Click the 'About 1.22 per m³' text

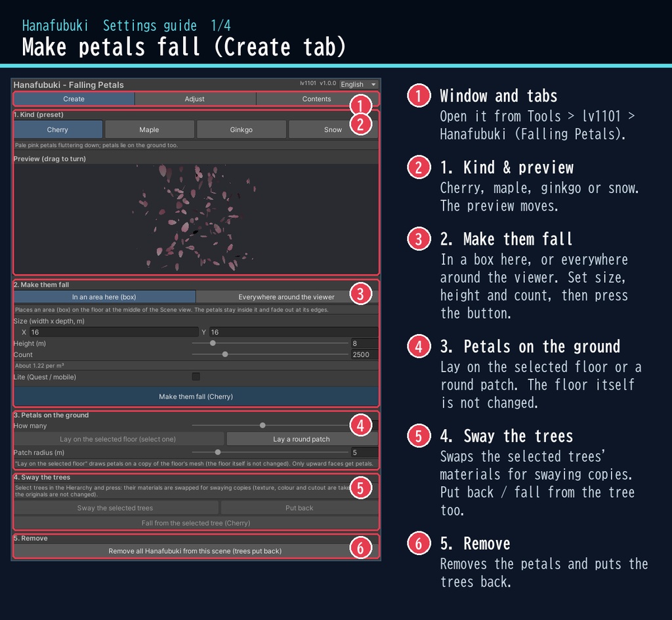pos(39,365)
